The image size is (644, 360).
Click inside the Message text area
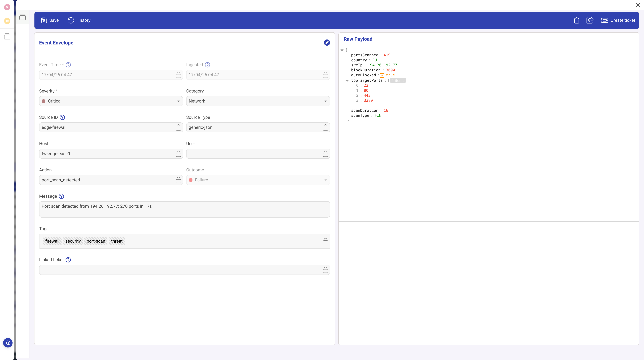point(184,209)
